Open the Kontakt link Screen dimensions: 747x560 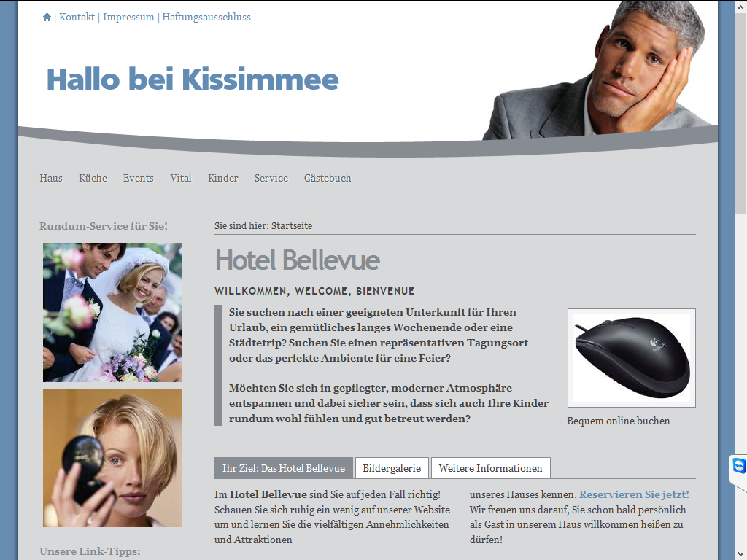point(77,17)
